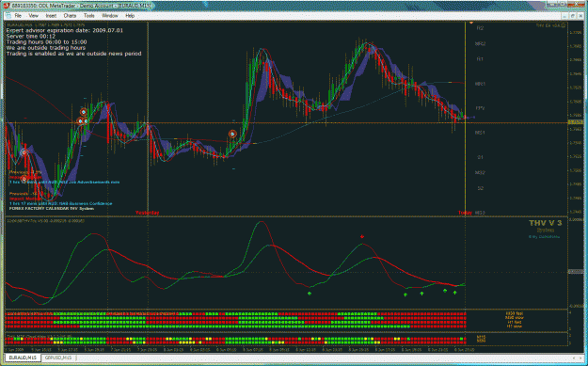The image size is (588, 366).
Task: Restore the inner chart window
Action: (x=573, y=16)
